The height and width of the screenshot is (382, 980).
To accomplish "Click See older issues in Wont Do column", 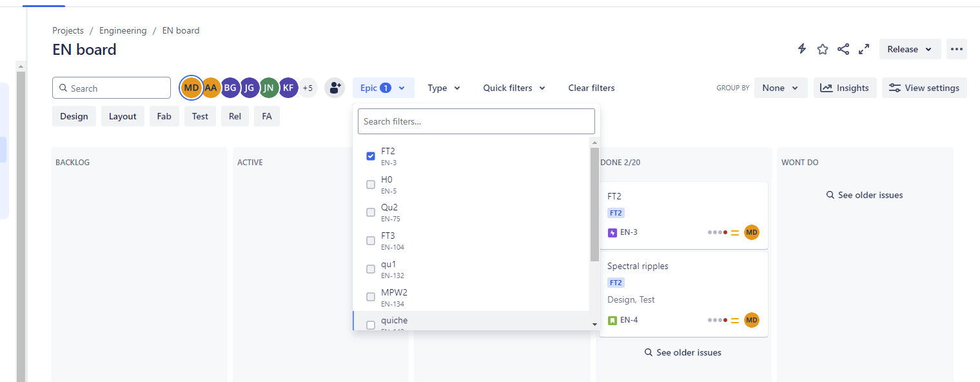I will tap(865, 195).
